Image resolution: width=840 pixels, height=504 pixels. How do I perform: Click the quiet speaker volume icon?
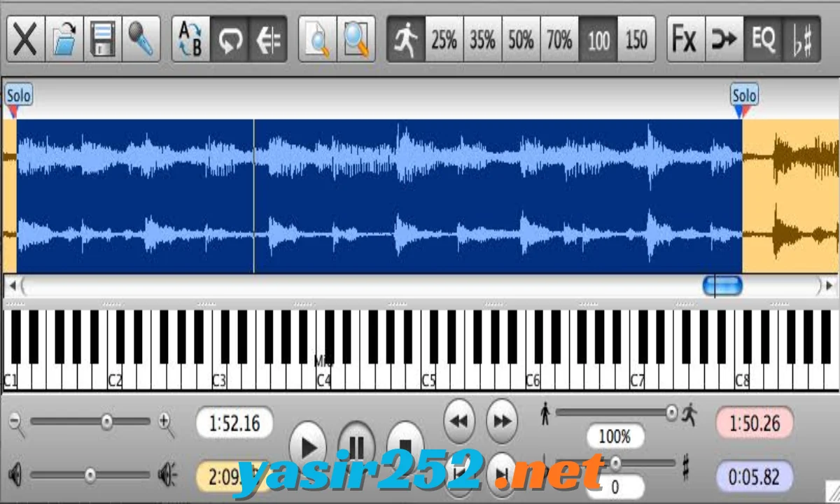click(15, 475)
